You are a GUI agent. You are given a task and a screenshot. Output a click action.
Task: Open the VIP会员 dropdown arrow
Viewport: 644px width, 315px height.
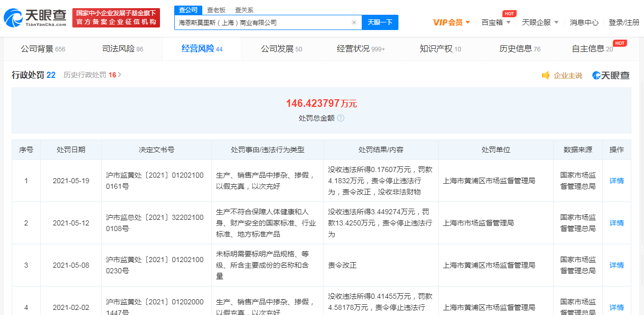point(467,22)
